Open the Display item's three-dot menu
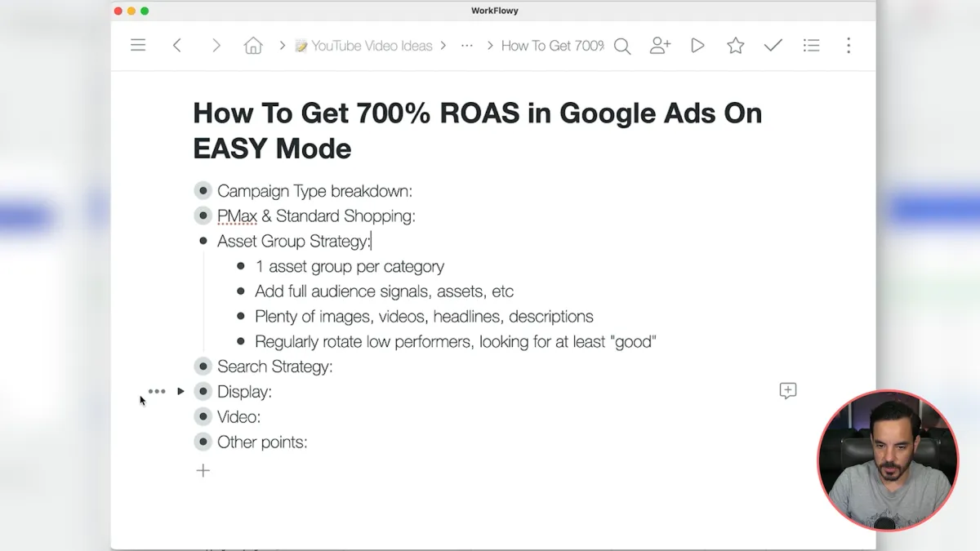Image resolution: width=980 pixels, height=551 pixels. click(157, 392)
